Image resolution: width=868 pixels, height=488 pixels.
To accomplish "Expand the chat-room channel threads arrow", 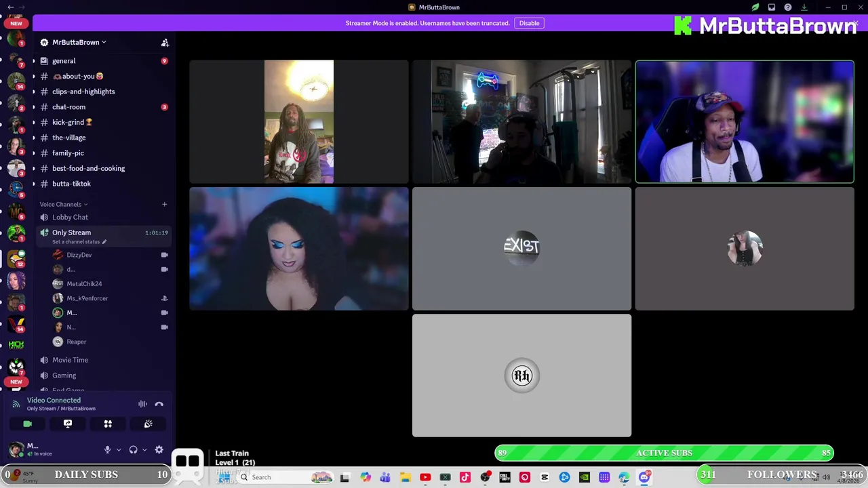I will tap(34, 107).
